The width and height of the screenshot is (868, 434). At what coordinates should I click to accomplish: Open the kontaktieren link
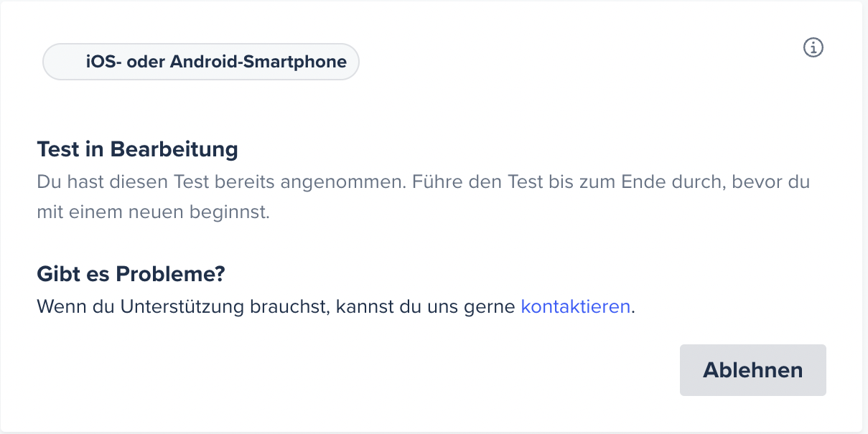point(576,307)
